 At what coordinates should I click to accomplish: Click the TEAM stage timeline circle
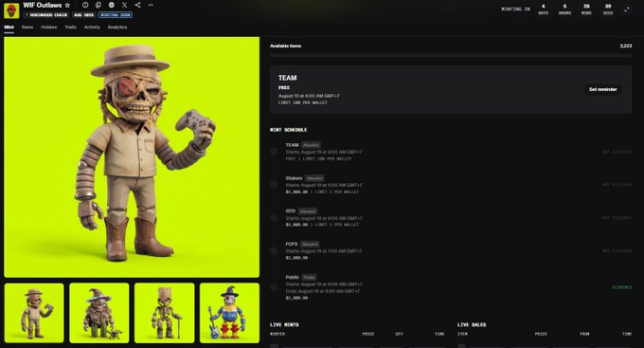[x=274, y=152]
